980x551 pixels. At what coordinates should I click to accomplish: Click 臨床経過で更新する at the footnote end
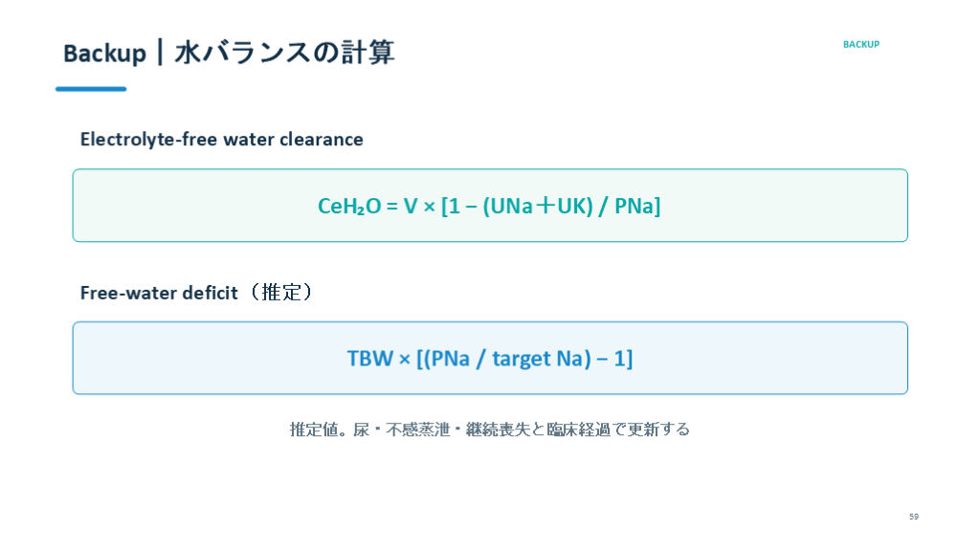pos(618,430)
